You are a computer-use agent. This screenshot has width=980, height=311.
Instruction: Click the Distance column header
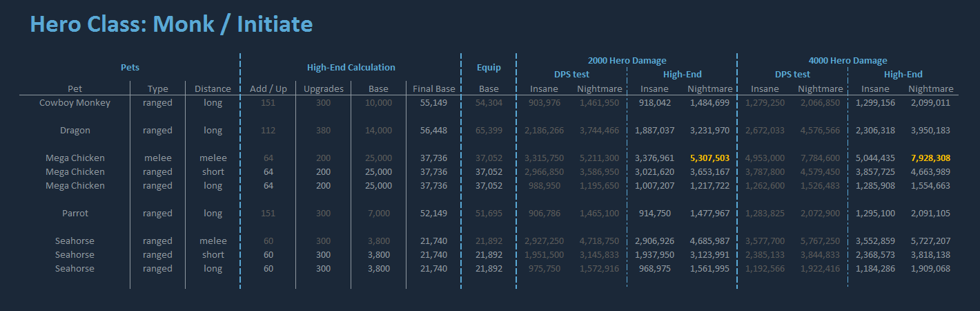213,89
